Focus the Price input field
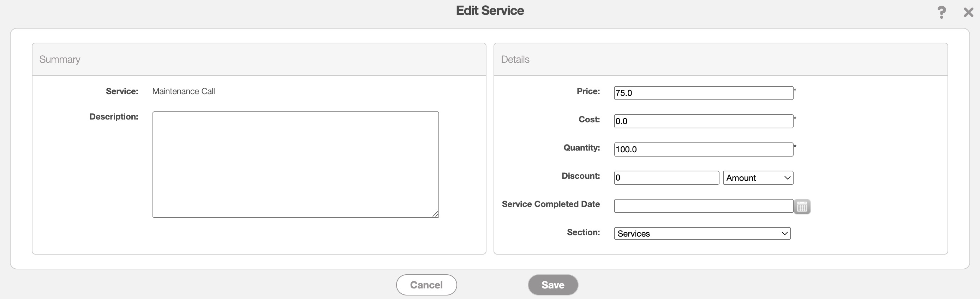 click(703, 93)
